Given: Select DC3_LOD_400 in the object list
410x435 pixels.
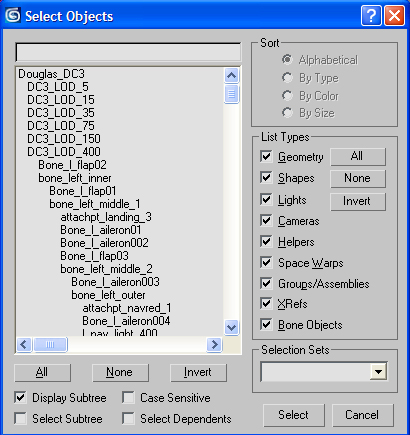Looking at the screenshot, I should 64,152.
